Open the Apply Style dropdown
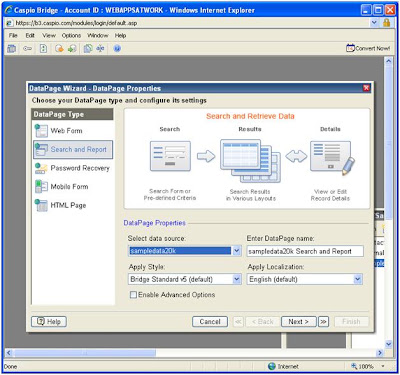 [237, 279]
